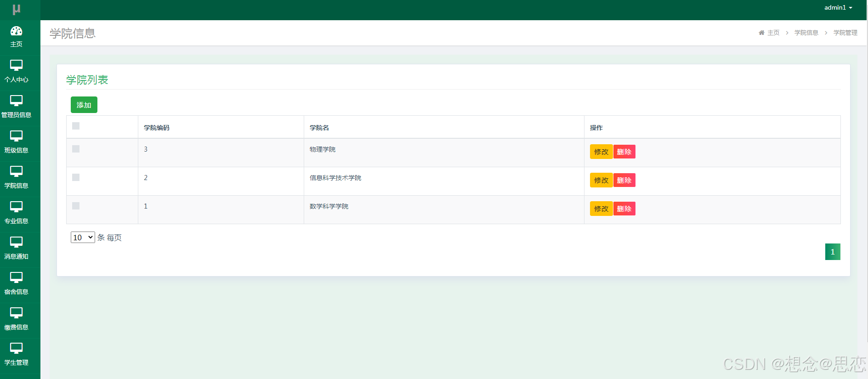Click the 添加 button
This screenshot has height=379, width=868.
tap(84, 105)
